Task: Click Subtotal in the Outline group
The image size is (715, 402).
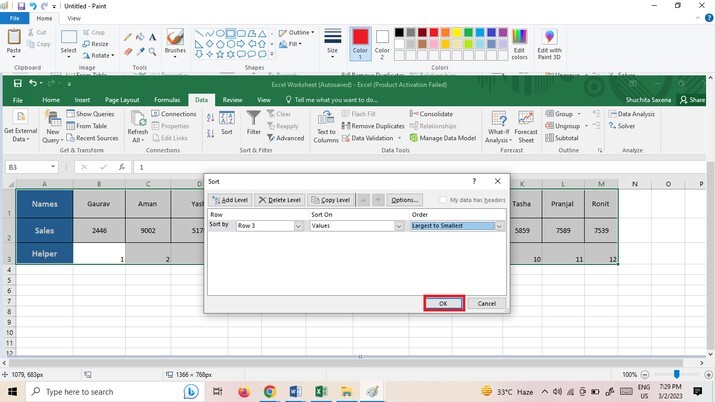Action: [x=562, y=138]
